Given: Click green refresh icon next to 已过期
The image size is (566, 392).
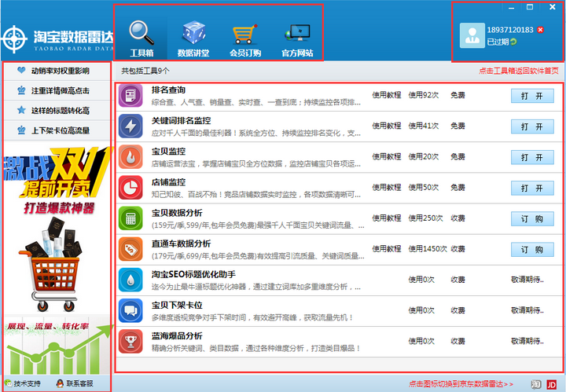Looking at the screenshot, I should click(514, 42).
